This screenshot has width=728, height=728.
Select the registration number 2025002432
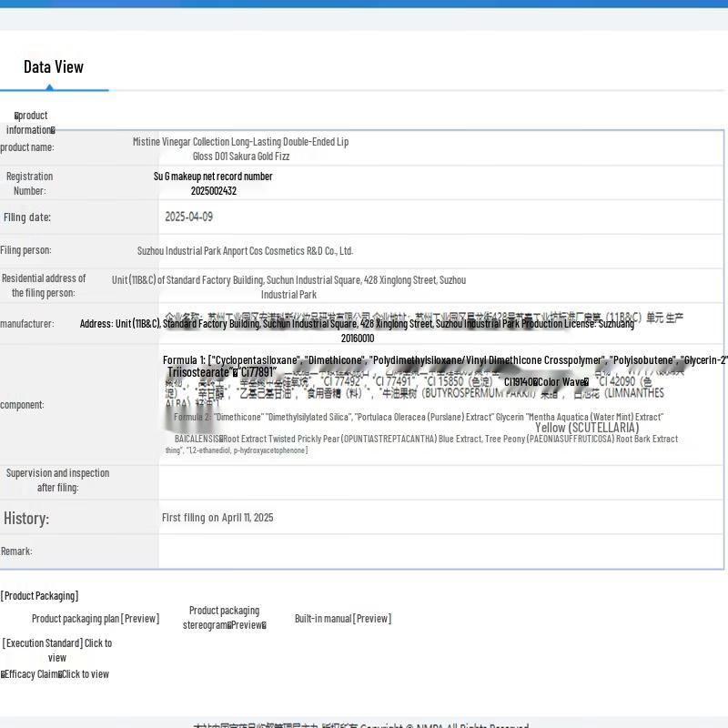click(x=213, y=191)
